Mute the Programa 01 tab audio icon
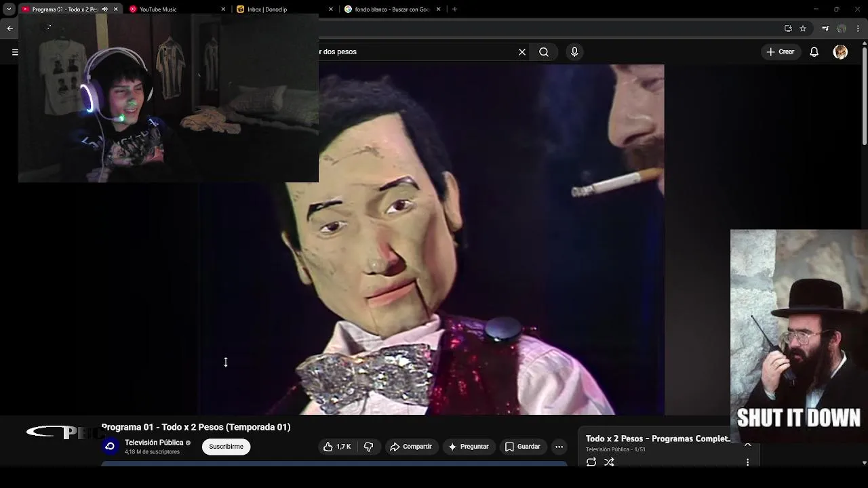868x488 pixels. (104, 9)
